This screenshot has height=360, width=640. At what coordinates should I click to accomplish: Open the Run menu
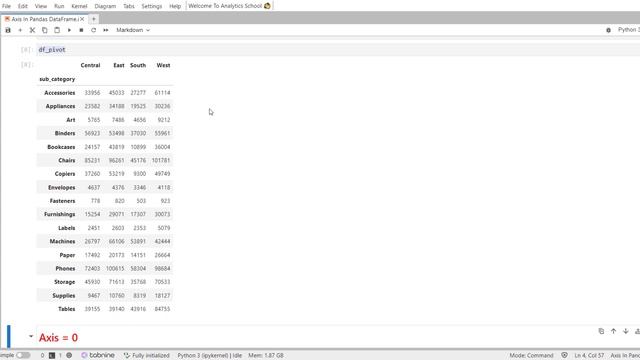pyautogui.click(x=59, y=6)
